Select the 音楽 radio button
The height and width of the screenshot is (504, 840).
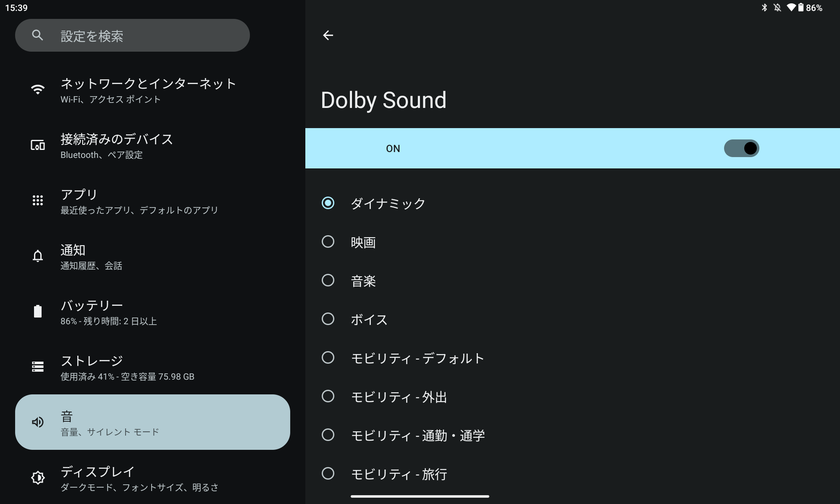tap(328, 280)
